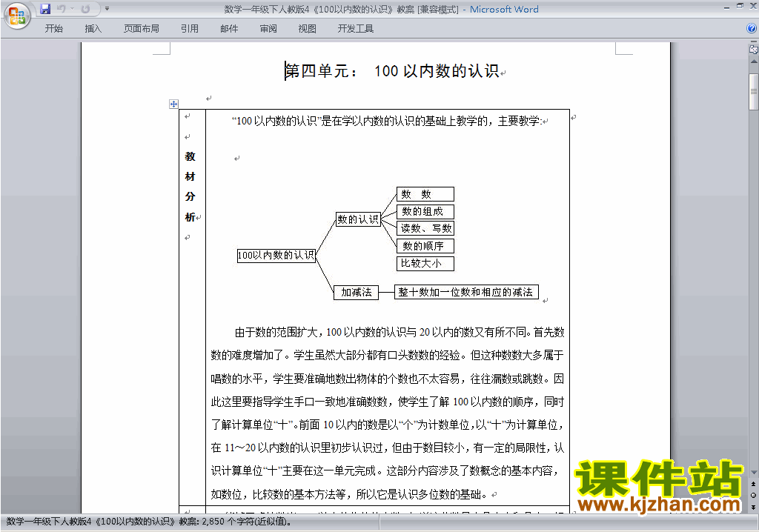Click the Next Page double-arrow button
Screen dimensions: 759x532
coord(754,507)
